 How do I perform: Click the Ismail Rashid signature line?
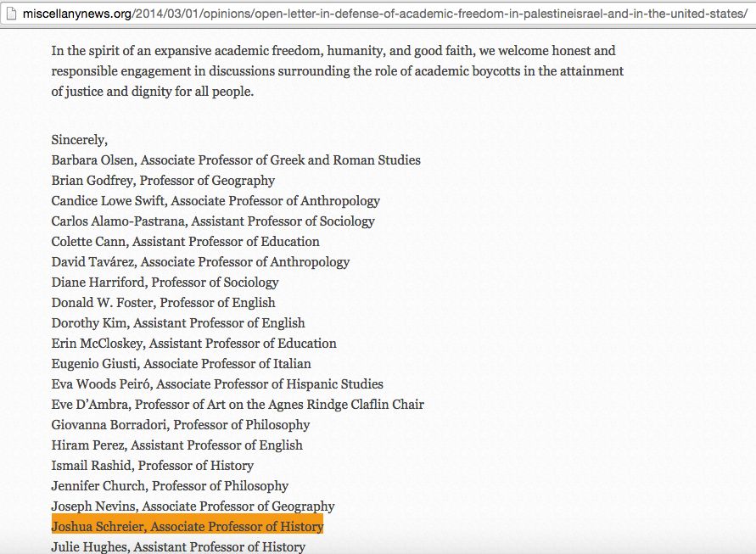click(x=153, y=466)
